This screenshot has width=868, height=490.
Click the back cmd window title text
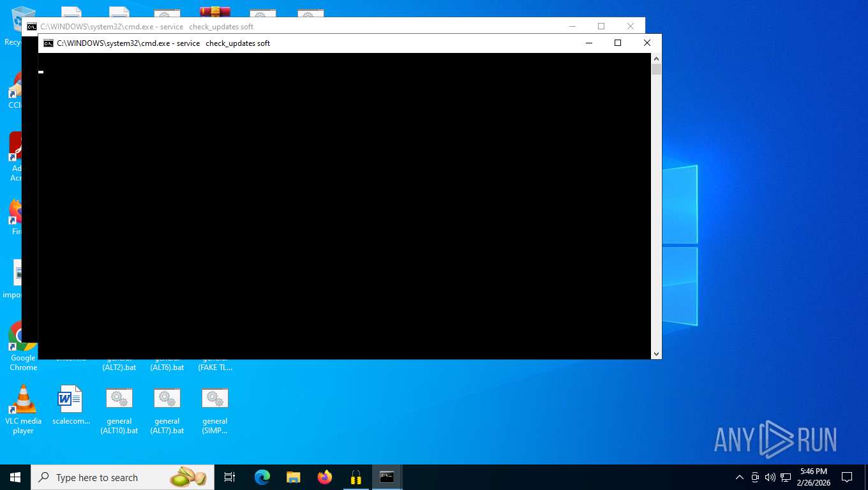coord(147,27)
